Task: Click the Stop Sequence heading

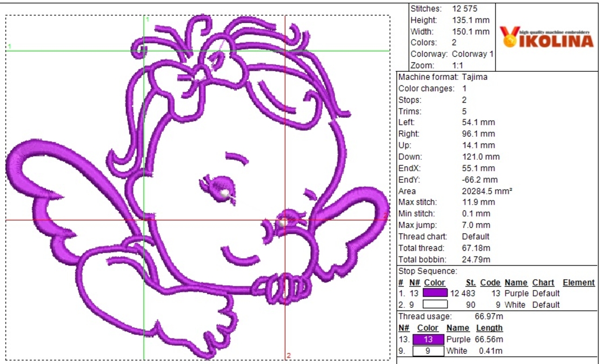Action: [428, 271]
